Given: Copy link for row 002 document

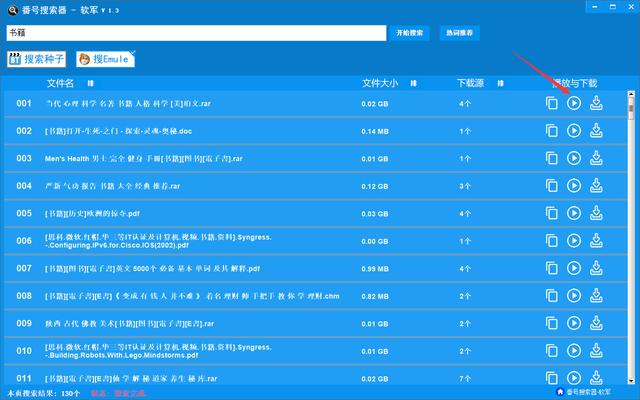Looking at the screenshot, I should point(552,131).
